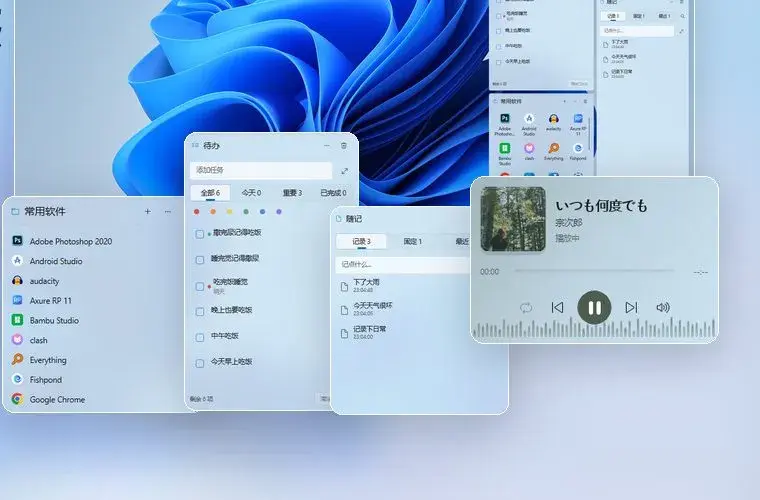The image size is (760, 500).
Task: Switch to 已完成 0 tab in 待办
Action: click(333, 193)
